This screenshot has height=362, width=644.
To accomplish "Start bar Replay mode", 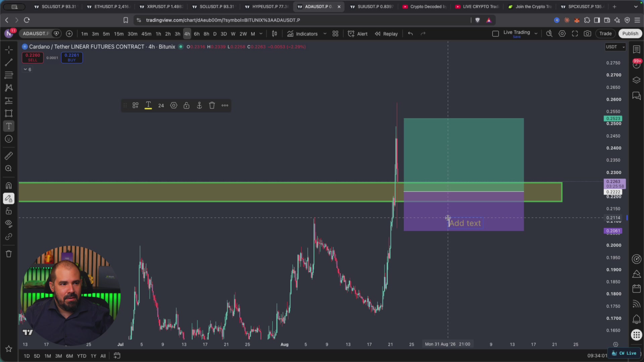I will coord(386,34).
